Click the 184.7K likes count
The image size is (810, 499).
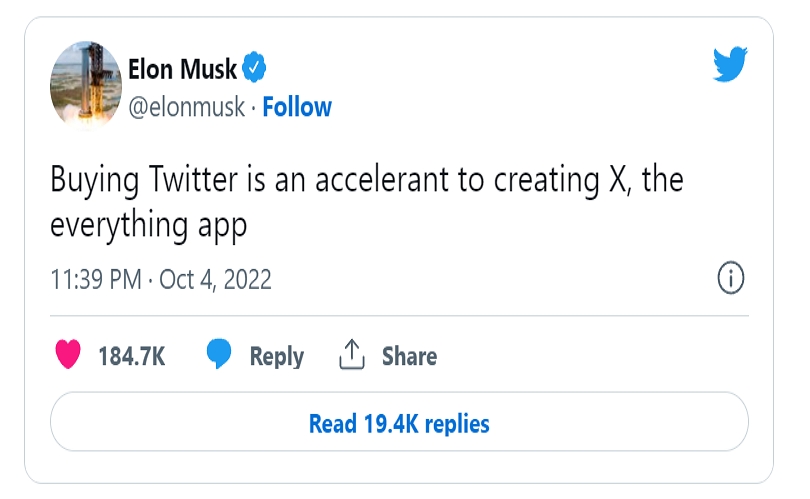[x=131, y=356]
